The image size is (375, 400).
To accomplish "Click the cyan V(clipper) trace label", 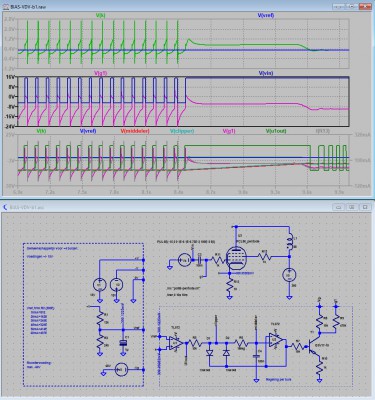I will coord(182,131).
